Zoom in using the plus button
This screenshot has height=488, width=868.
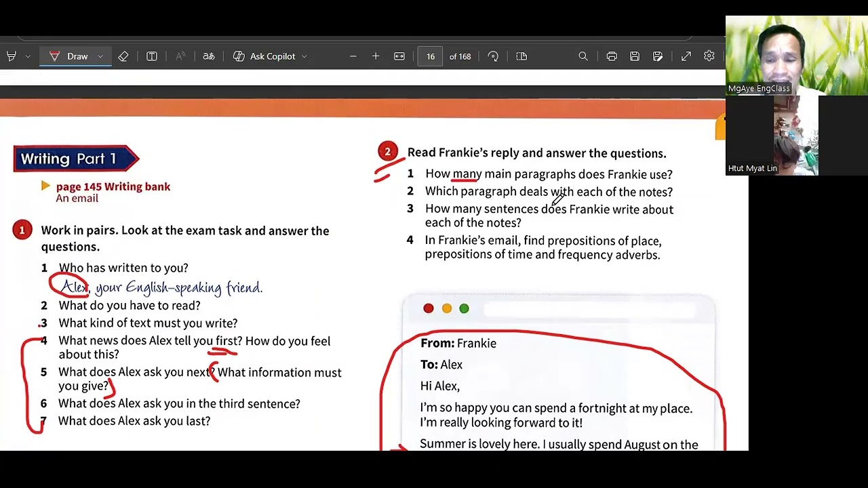[x=376, y=56]
